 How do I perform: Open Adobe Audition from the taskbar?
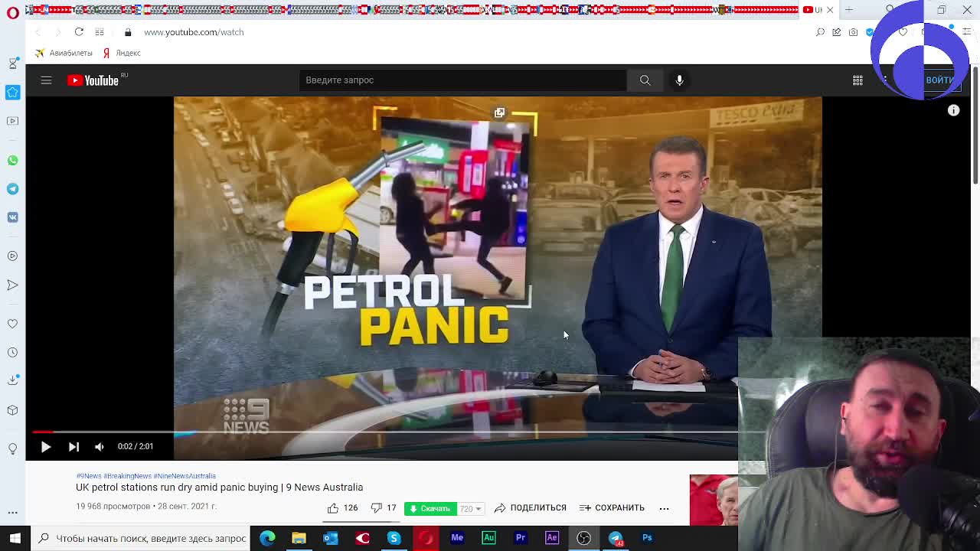488,538
